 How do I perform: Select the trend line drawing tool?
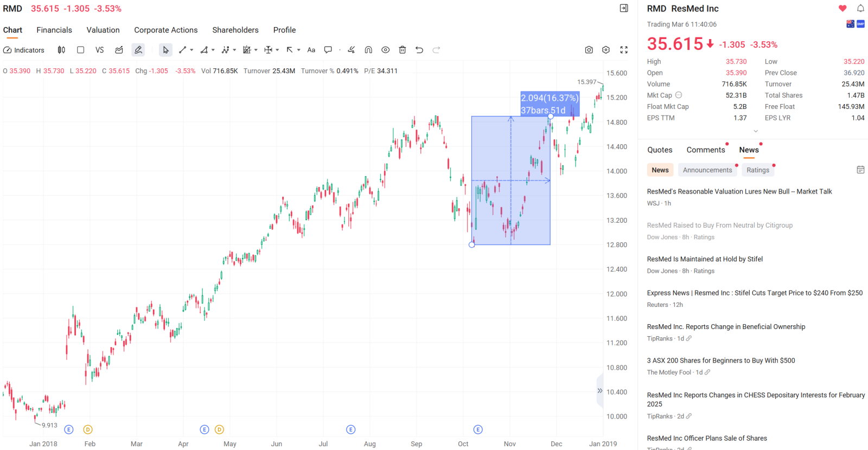tap(183, 50)
